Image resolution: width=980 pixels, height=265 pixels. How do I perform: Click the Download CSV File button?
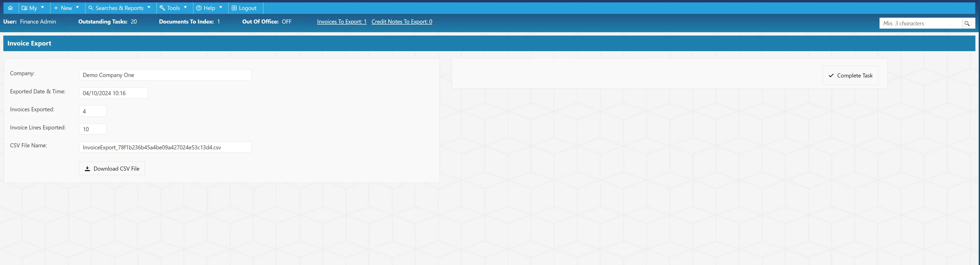tap(112, 169)
